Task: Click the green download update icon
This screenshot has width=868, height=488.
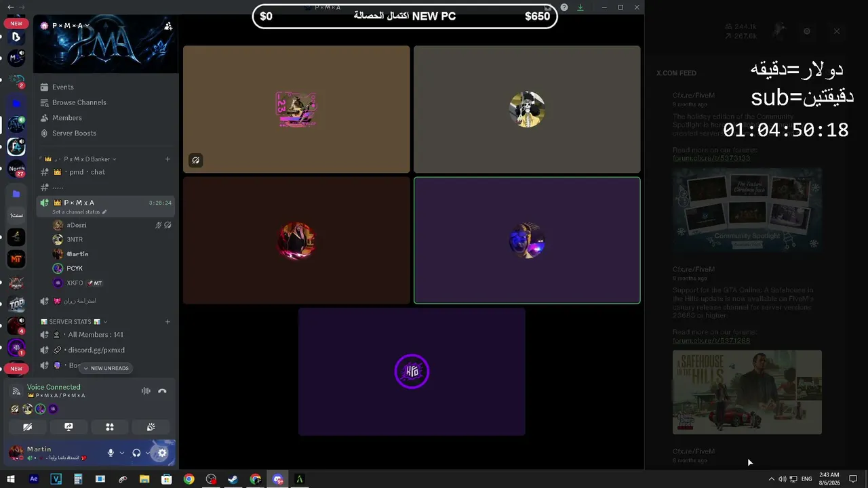Action: pos(580,7)
